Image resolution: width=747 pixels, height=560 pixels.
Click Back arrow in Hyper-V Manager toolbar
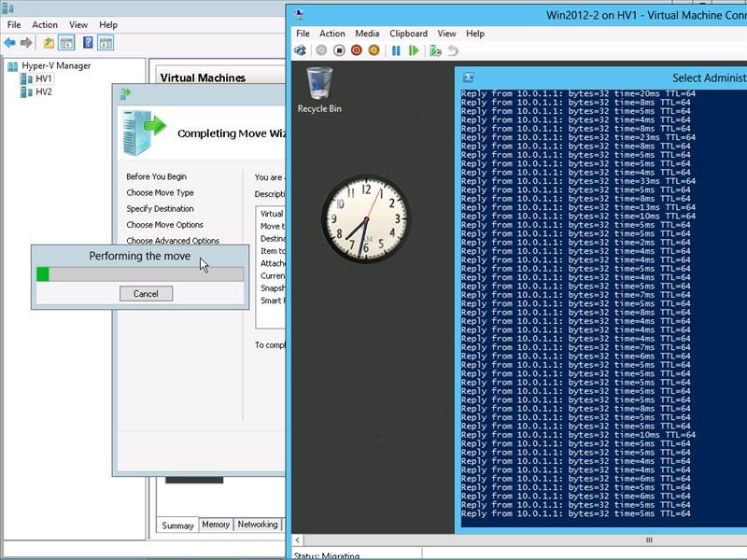[x=9, y=43]
